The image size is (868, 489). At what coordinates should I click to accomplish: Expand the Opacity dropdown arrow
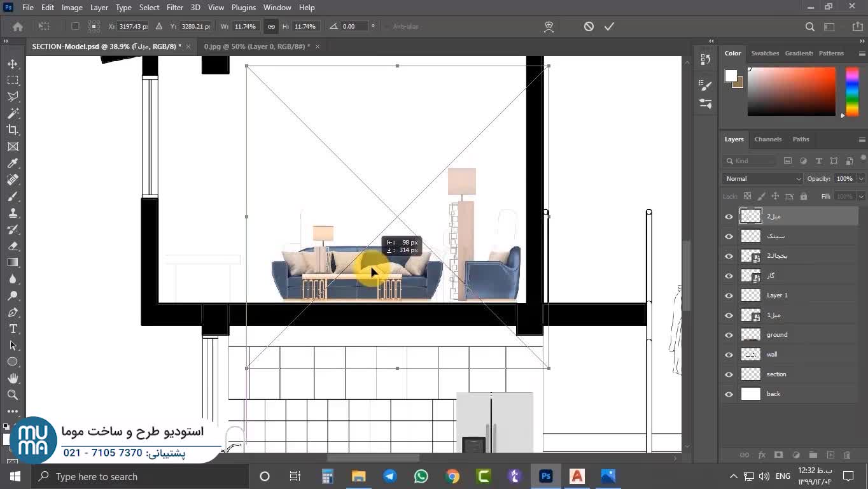click(x=860, y=179)
